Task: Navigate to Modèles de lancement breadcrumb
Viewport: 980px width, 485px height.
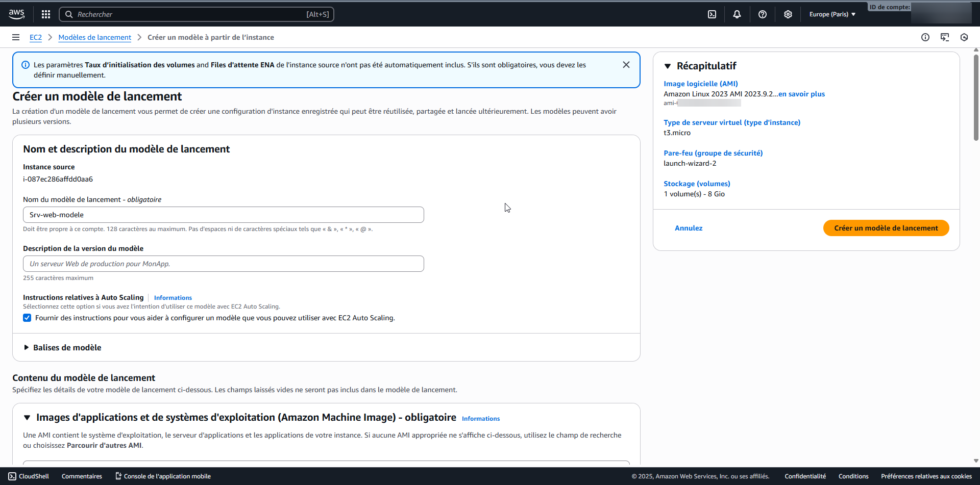Action: 94,37
